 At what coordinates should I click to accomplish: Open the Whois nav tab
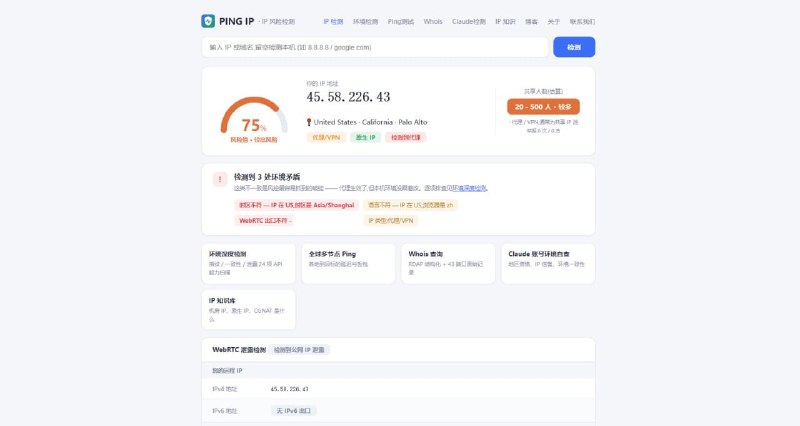tap(433, 21)
